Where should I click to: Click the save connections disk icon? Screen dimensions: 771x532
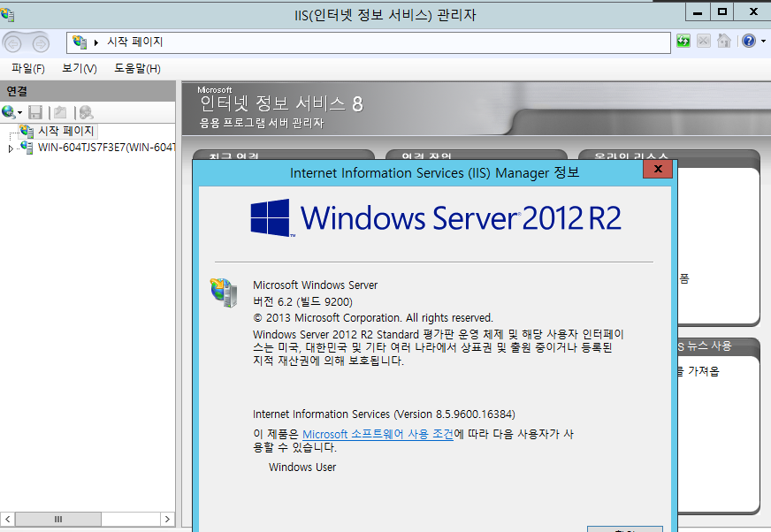[x=35, y=112]
